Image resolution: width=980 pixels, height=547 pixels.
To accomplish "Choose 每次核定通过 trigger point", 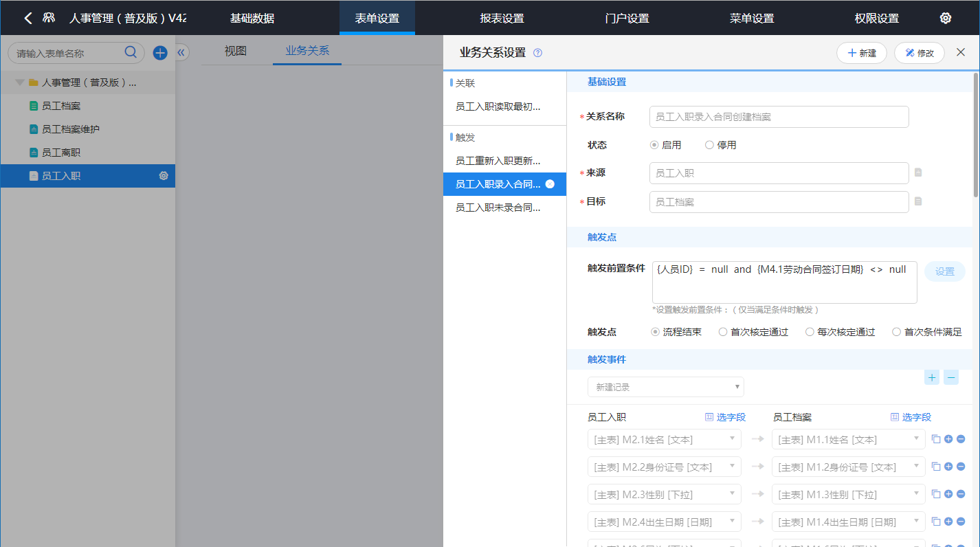I will [810, 332].
